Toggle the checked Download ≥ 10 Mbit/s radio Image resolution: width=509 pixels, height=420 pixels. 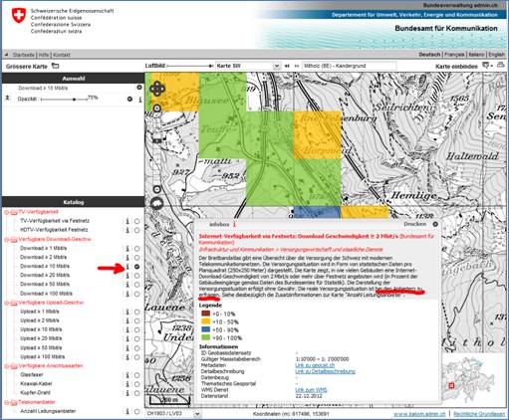pyautogui.click(x=136, y=267)
